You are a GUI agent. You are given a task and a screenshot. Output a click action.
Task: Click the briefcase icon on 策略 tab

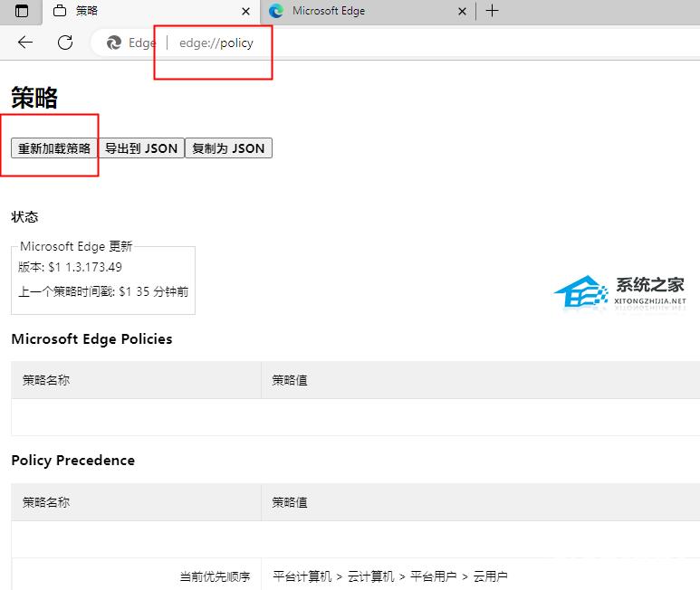point(60,11)
